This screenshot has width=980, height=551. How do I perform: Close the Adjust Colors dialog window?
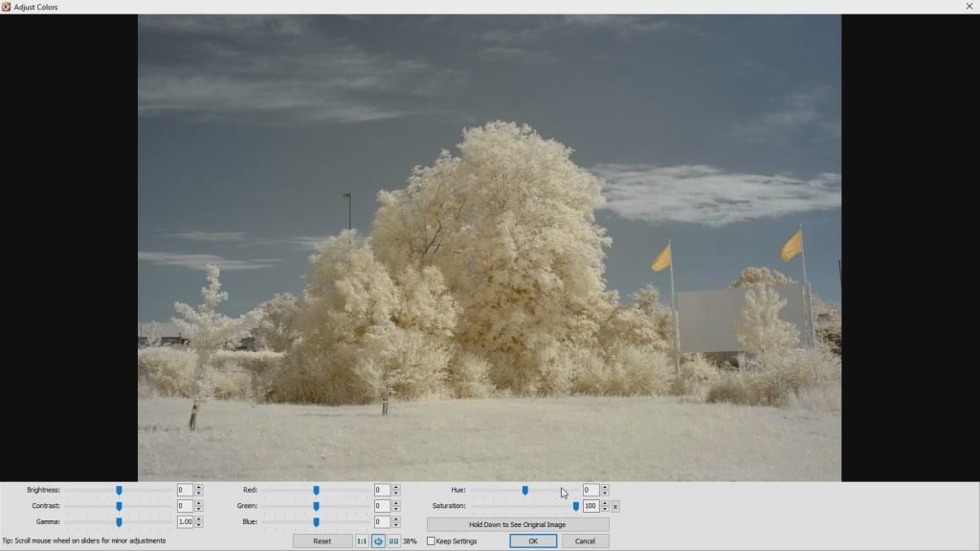[969, 7]
